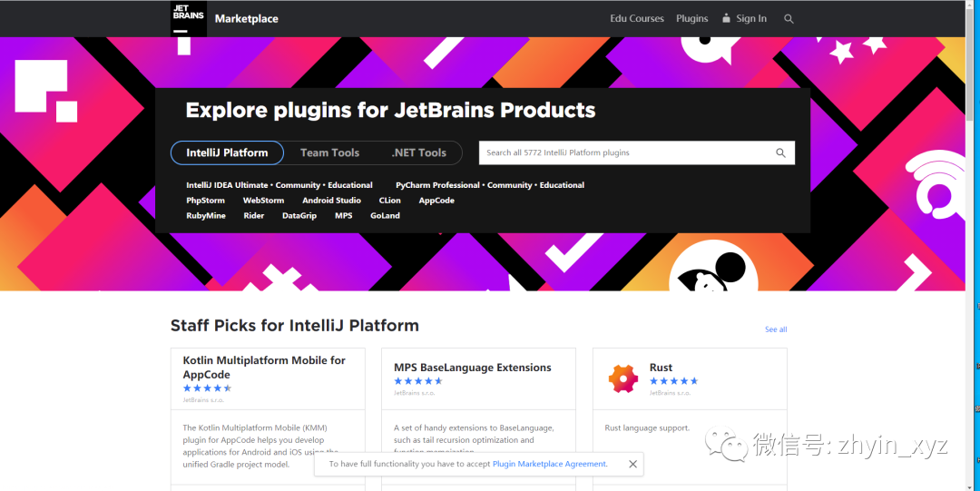Click the MPS BaseLanguage Extensions star rating
This screenshot has height=491, width=980.
coord(418,381)
